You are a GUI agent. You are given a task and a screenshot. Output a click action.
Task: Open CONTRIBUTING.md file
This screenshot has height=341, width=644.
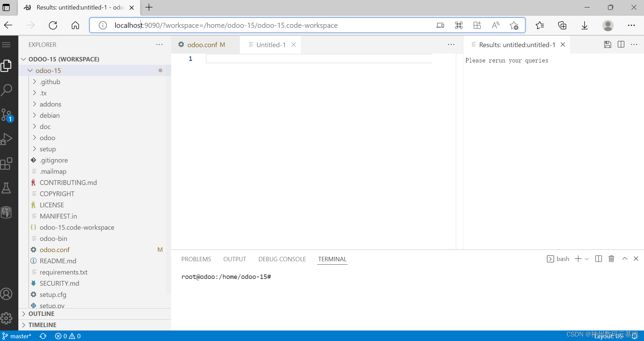point(95,183)
